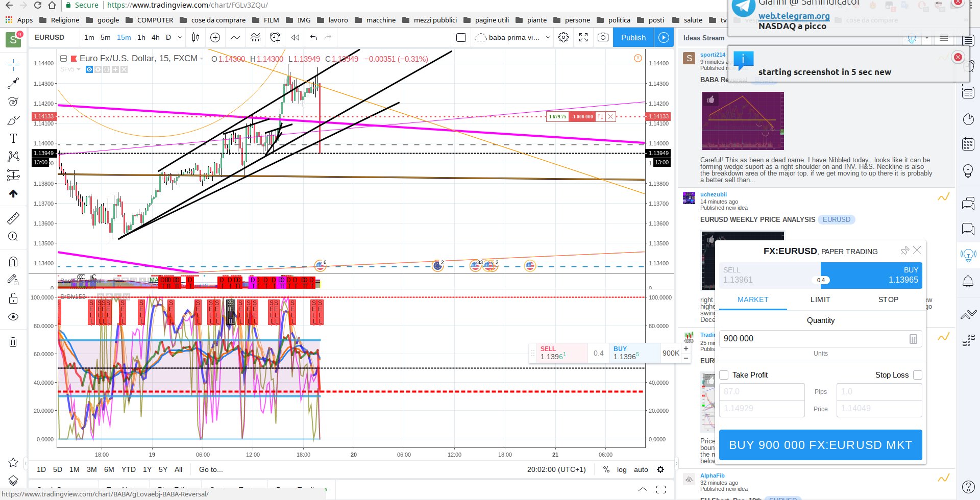Toggle SFv5 indicator visibility eye
980x500 pixels.
[x=89, y=69]
